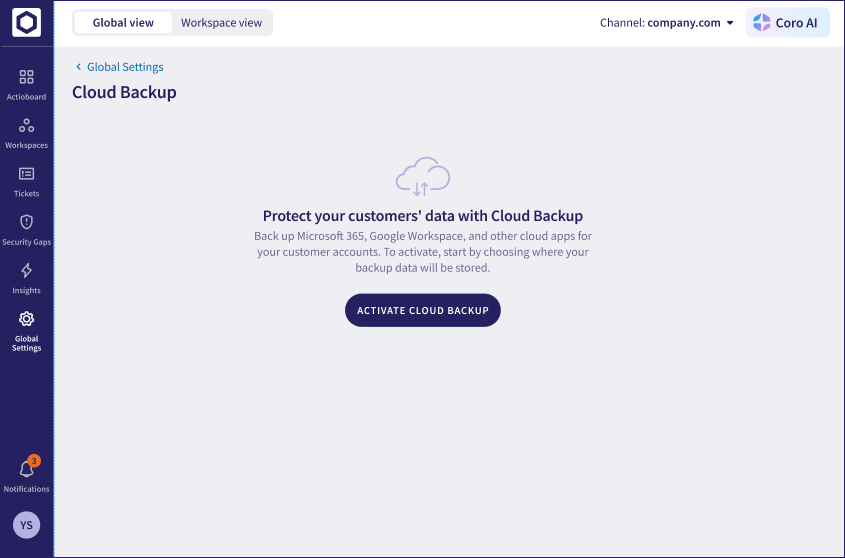The width and height of the screenshot is (845, 558).
Task: Click the 'Protect your customers' data' heading
Action: click(x=423, y=216)
